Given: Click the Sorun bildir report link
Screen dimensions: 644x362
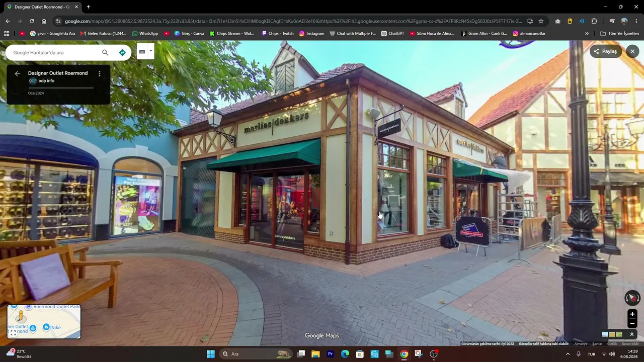Looking at the screenshot, I should click(630, 344).
